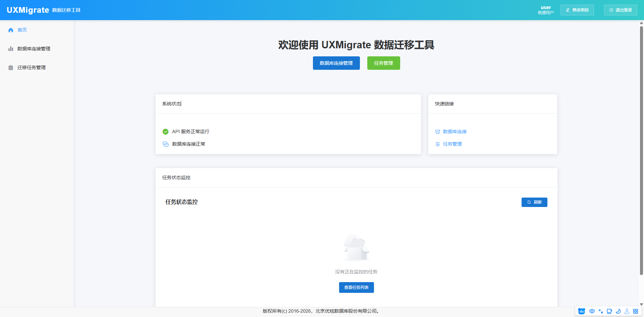Select 首页 in the sidebar menu

pos(22,30)
